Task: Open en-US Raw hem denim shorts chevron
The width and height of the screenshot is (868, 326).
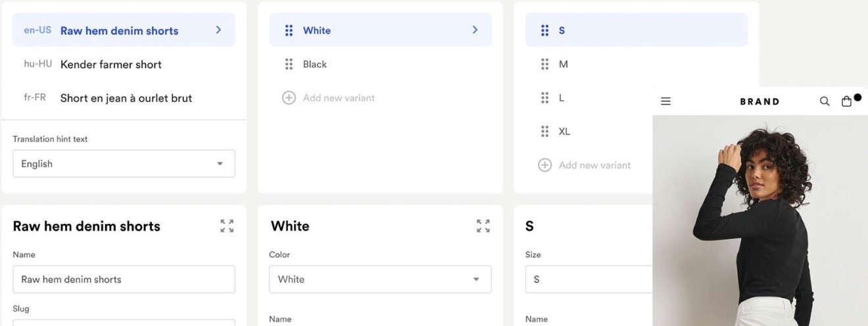Action: [218, 30]
